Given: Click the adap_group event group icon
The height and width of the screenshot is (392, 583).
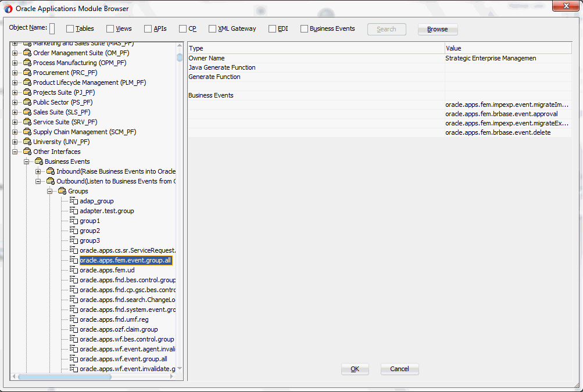Looking at the screenshot, I should click(x=74, y=201).
